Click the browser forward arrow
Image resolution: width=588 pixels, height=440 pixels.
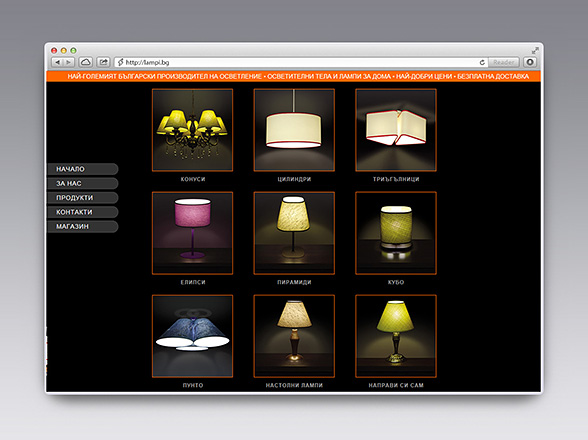[69, 62]
